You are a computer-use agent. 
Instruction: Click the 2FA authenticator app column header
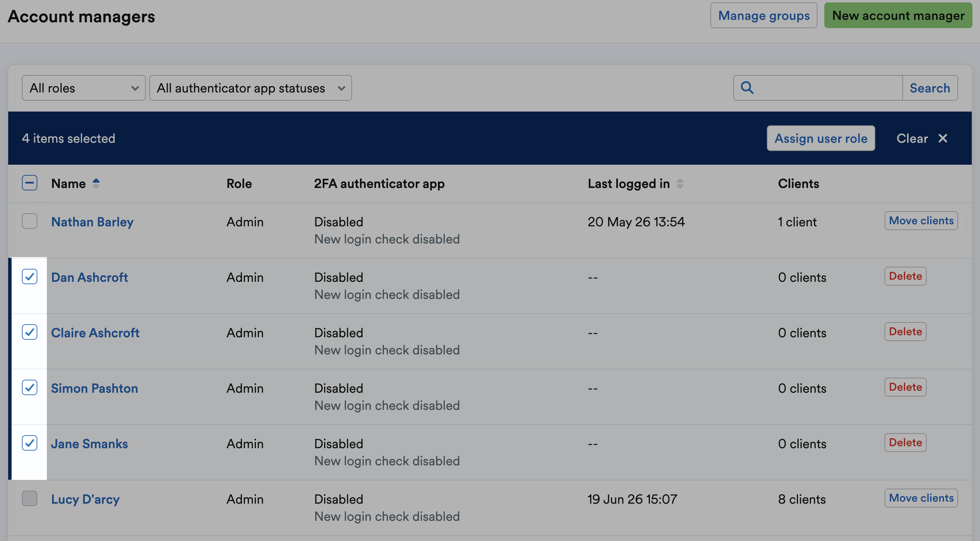379,184
